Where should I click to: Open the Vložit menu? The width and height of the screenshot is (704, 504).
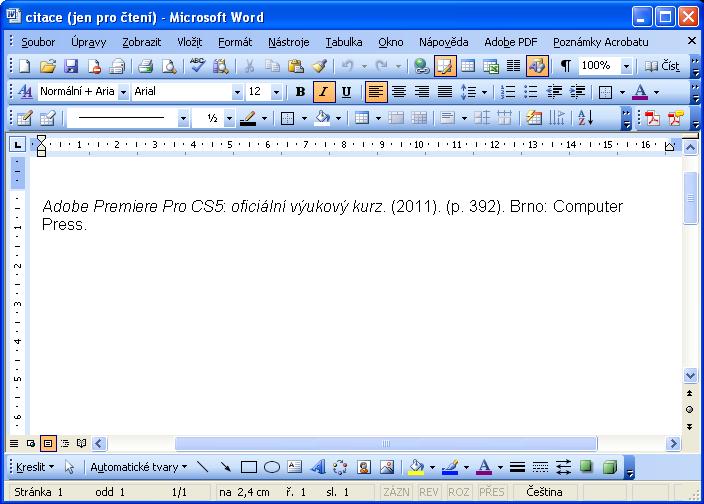pyautogui.click(x=189, y=42)
